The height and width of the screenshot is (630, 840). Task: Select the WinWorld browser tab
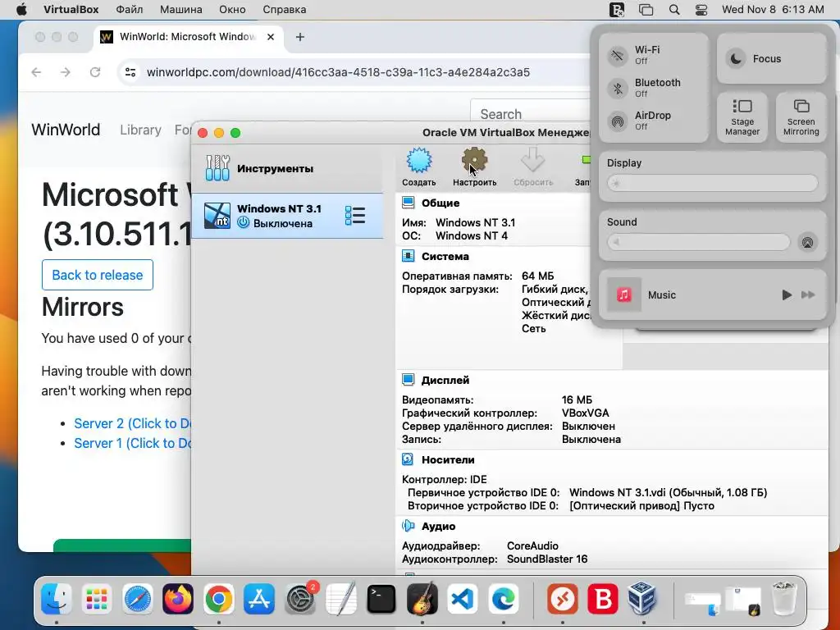pyautogui.click(x=188, y=37)
